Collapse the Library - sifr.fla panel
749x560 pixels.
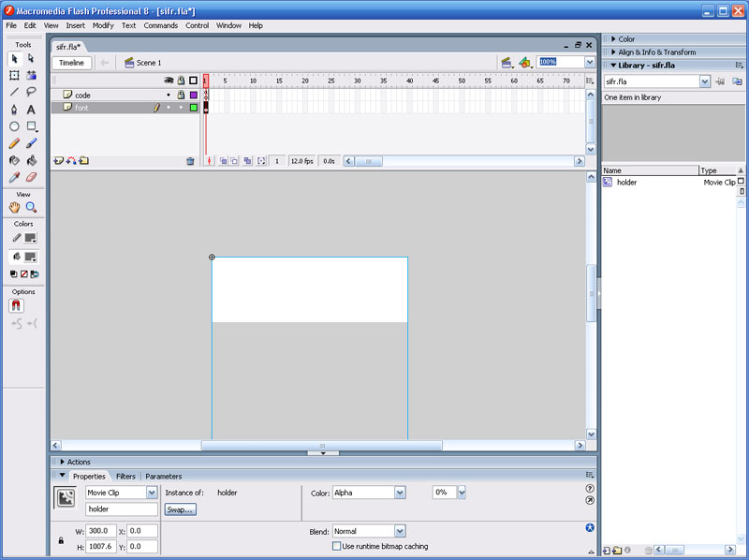click(x=613, y=65)
